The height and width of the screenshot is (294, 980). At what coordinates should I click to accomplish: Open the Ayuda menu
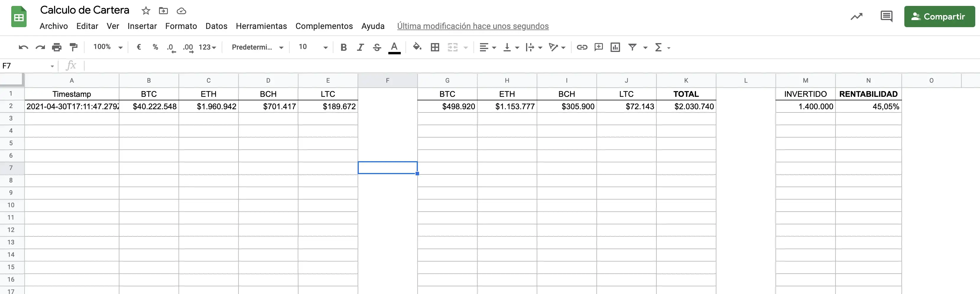click(x=373, y=26)
